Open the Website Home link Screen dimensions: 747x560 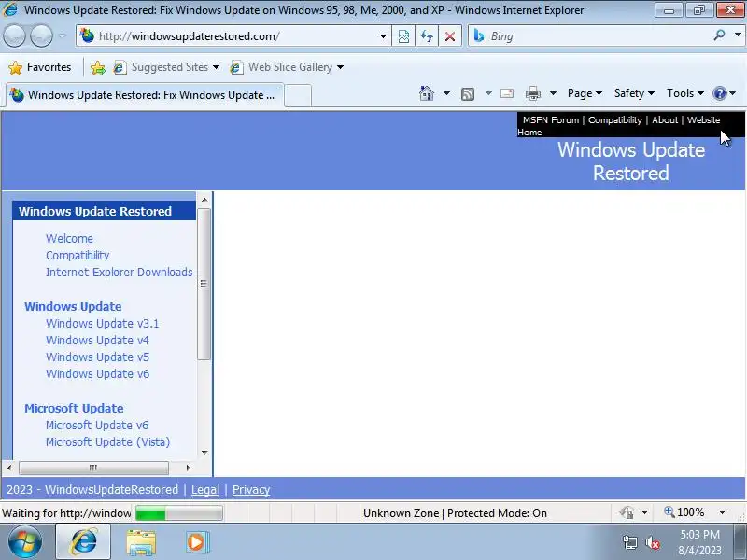[703, 120]
